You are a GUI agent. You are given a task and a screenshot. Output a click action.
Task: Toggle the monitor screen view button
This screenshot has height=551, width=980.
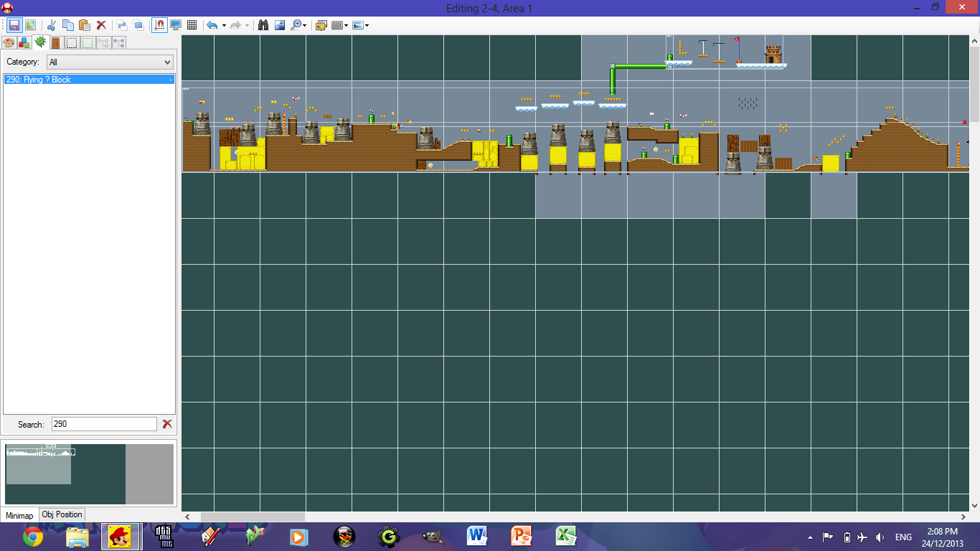coord(176,25)
